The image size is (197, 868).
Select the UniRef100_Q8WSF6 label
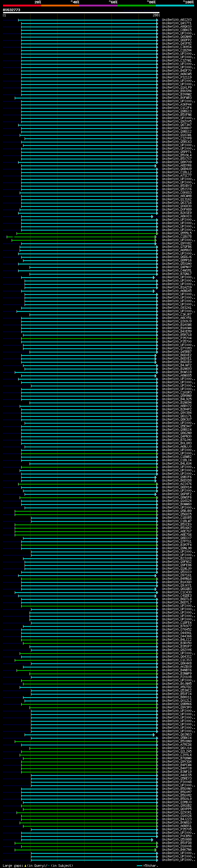(x=177, y=497)
